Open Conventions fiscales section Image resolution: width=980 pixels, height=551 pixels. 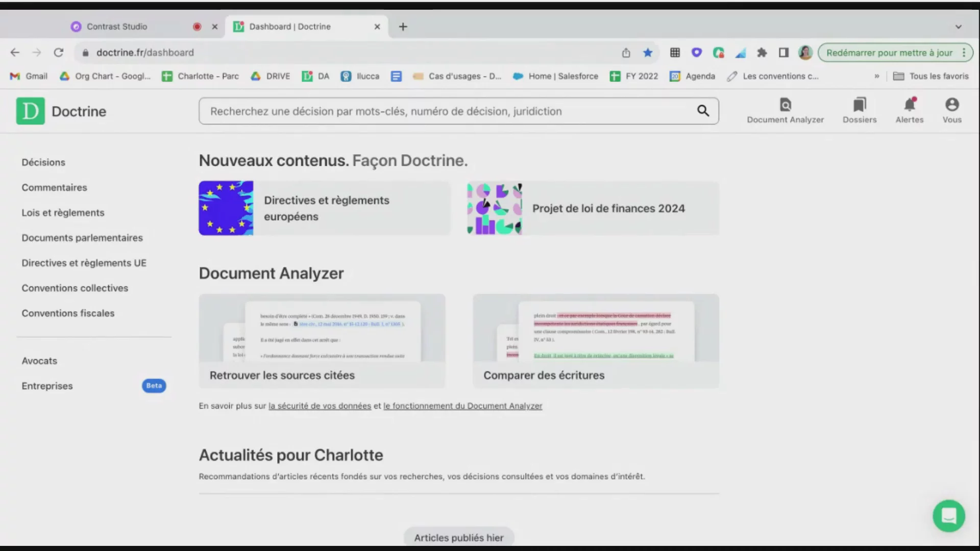coord(68,313)
